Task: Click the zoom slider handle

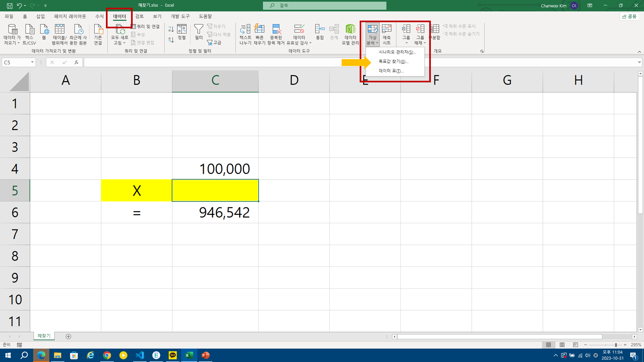Action: [616, 345]
